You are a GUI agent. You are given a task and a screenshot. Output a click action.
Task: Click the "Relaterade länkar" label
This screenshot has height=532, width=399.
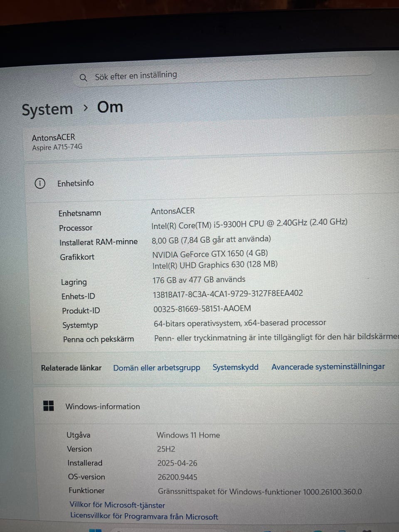coord(71,368)
